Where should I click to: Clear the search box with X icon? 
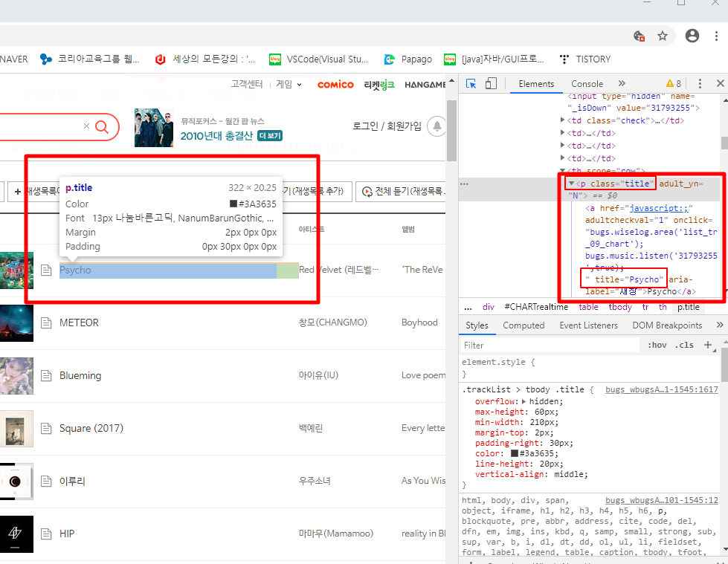tap(86, 126)
